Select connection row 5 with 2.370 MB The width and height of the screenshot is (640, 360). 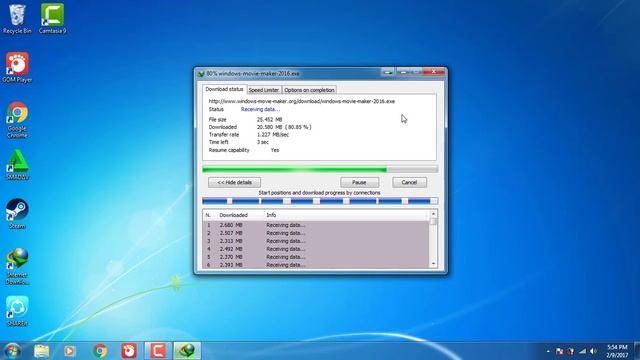tap(316, 257)
